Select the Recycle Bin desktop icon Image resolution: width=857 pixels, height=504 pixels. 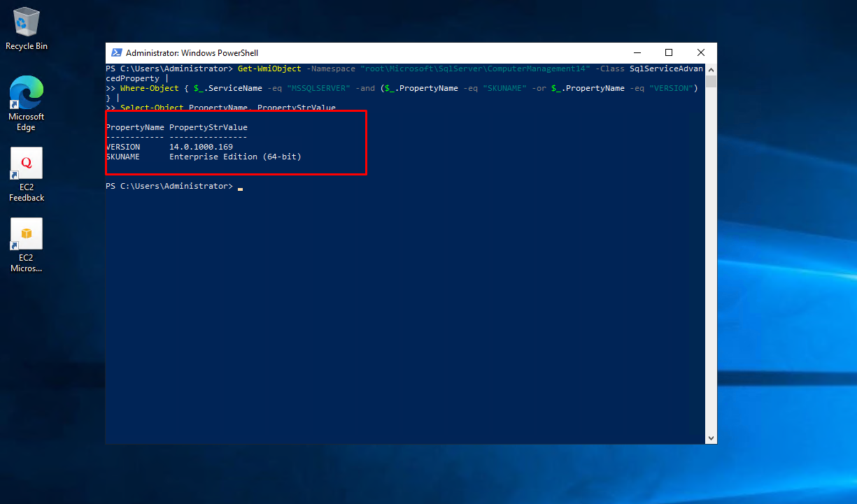26,28
